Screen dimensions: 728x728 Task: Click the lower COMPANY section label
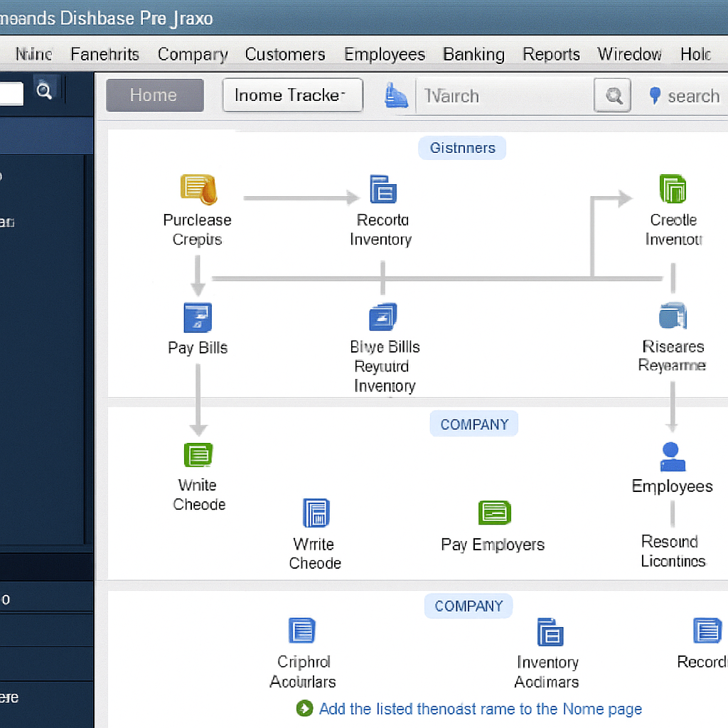pos(469,606)
